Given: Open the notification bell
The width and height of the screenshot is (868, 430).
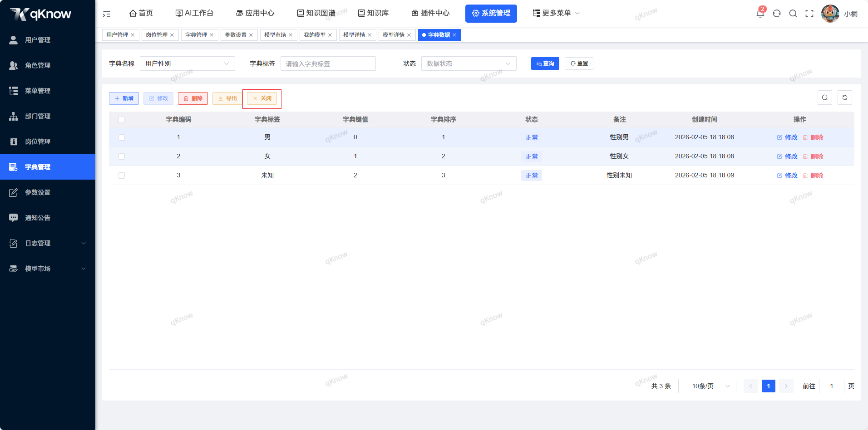Looking at the screenshot, I should click(x=760, y=13).
